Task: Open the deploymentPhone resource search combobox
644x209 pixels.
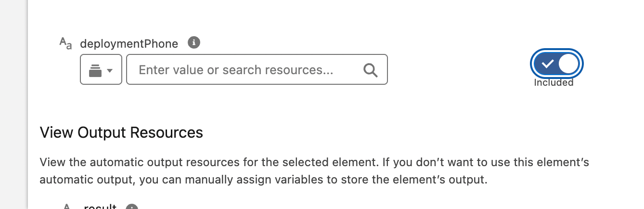Action: pyautogui.click(x=257, y=70)
